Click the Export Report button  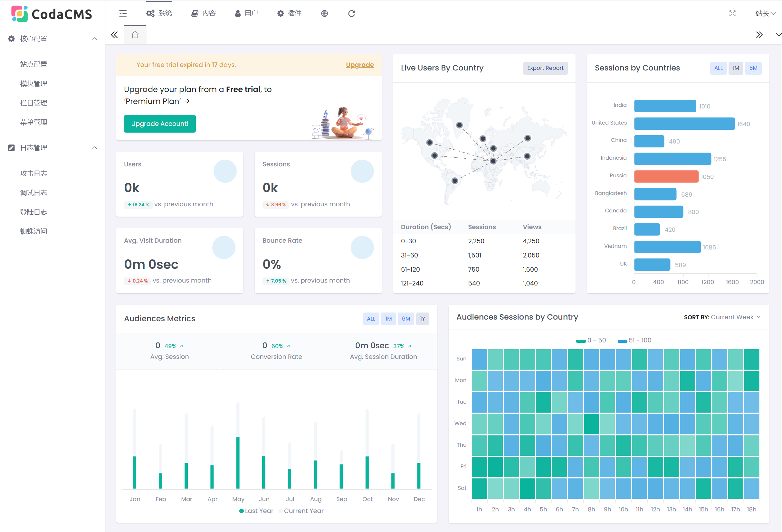(545, 68)
